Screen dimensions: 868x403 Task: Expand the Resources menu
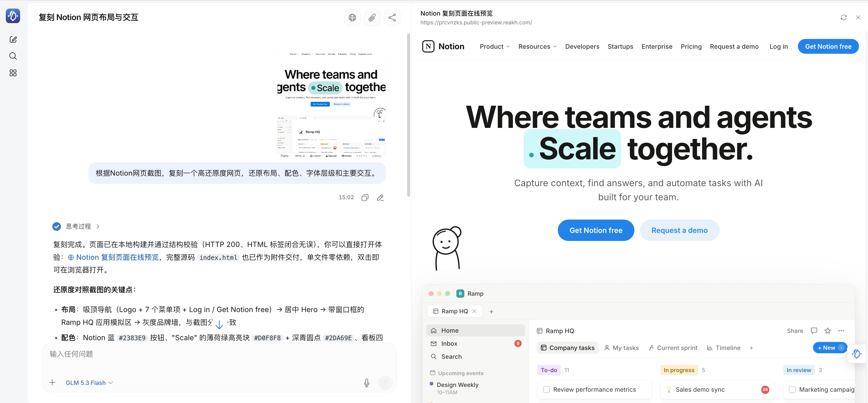tap(537, 46)
